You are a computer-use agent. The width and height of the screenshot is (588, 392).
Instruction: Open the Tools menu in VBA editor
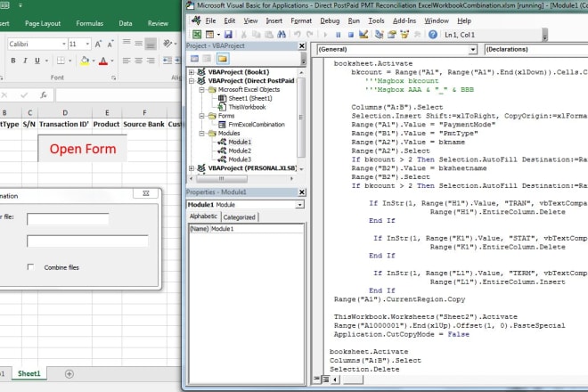[x=376, y=20]
